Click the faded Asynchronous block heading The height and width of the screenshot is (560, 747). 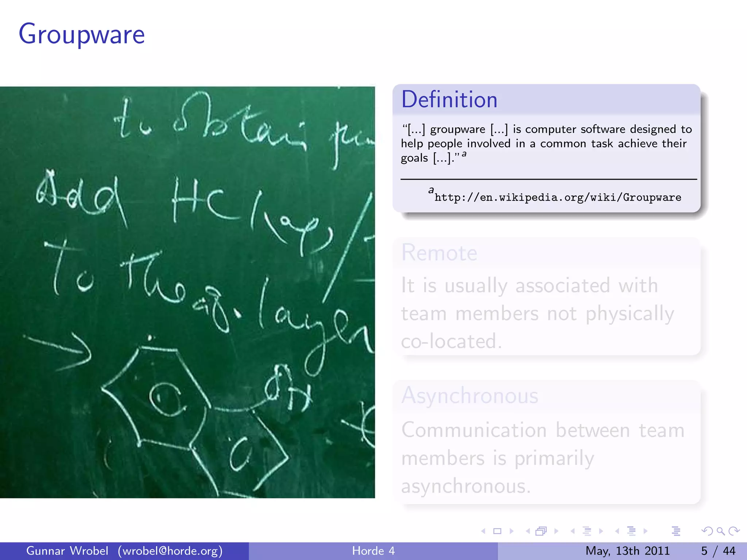(470, 396)
